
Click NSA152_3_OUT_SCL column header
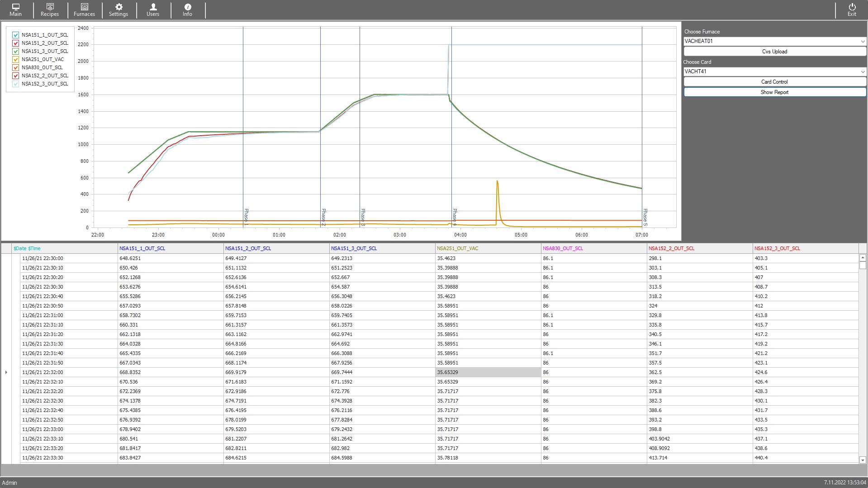(806, 248)
